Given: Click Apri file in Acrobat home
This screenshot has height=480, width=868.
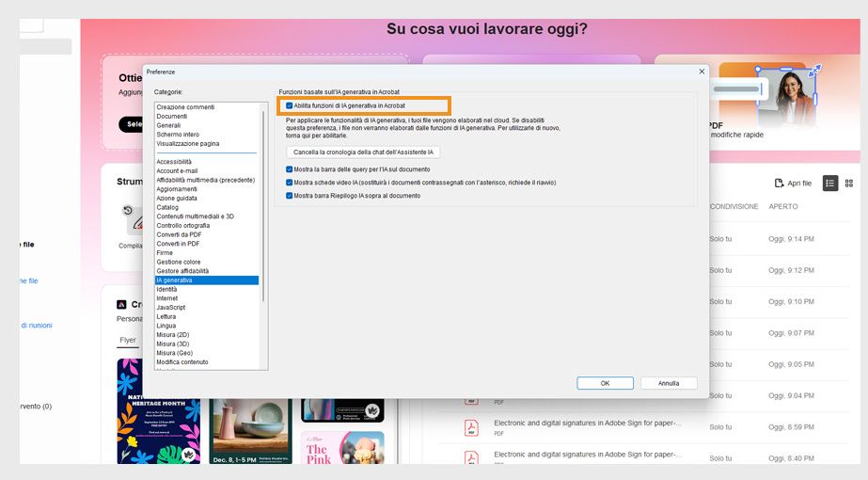Looking at the screenshot, I should pyautogui.click(x=794, y=183).
